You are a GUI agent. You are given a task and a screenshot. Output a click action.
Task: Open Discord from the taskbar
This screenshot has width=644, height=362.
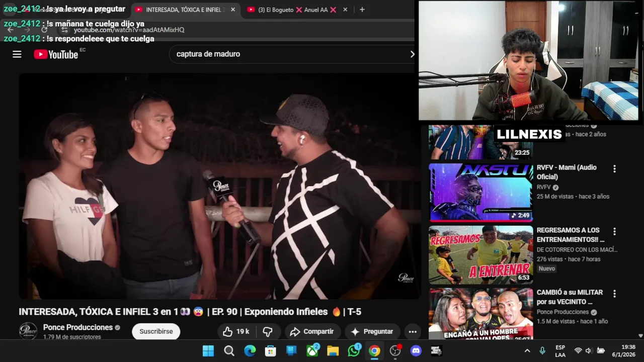[416, 351]
